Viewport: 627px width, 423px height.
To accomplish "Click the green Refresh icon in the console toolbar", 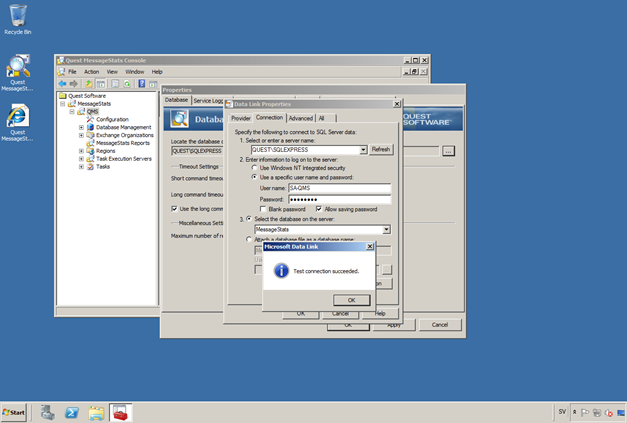I will (x=127, y=84).
